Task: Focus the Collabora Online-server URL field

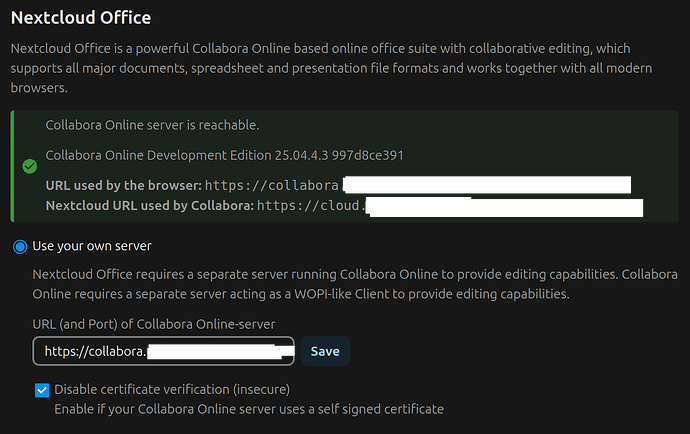Action: pyautogui.click(x=163, y=351)
